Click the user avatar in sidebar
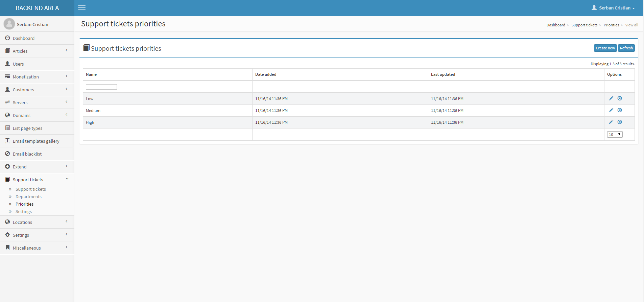 point(9,24)
